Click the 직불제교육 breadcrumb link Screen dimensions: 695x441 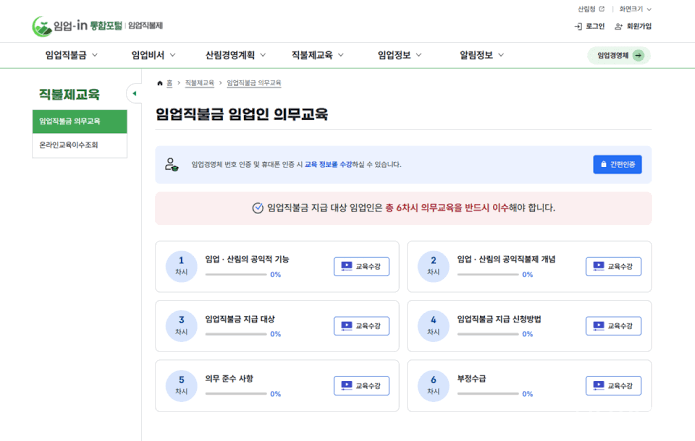coord(199,83)
